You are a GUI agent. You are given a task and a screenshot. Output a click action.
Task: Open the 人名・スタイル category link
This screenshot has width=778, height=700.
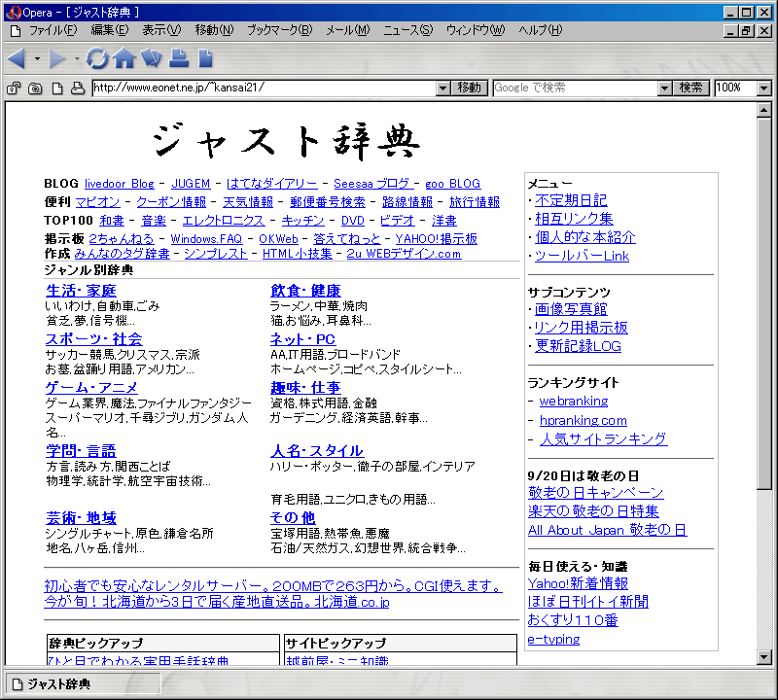(x=317, y=450)
